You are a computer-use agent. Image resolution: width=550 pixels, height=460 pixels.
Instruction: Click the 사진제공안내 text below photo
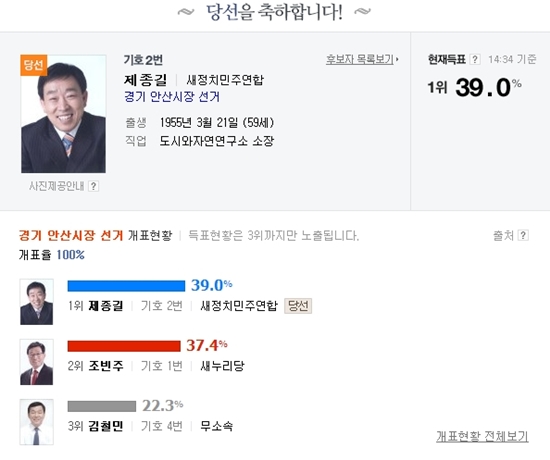57,186
